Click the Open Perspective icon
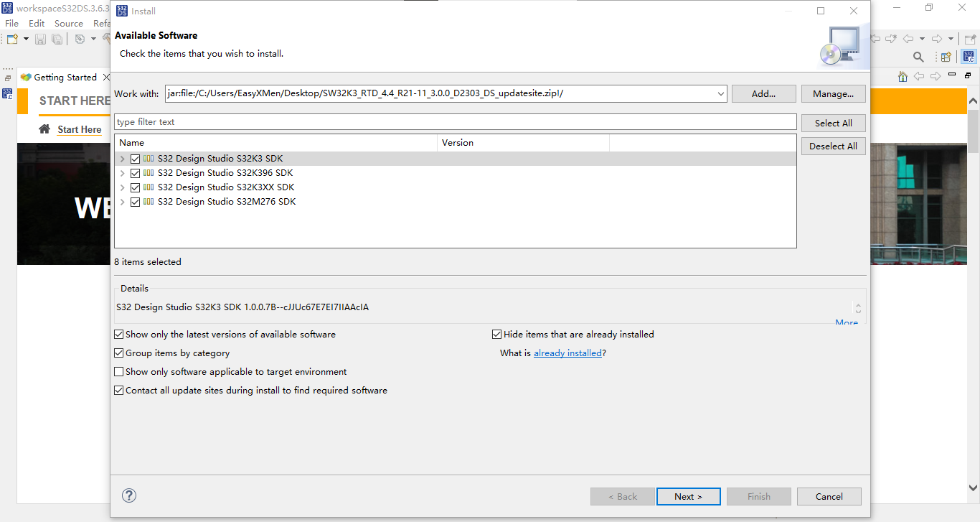The width and height of the screenshot is (980, 522). (946, 57)
